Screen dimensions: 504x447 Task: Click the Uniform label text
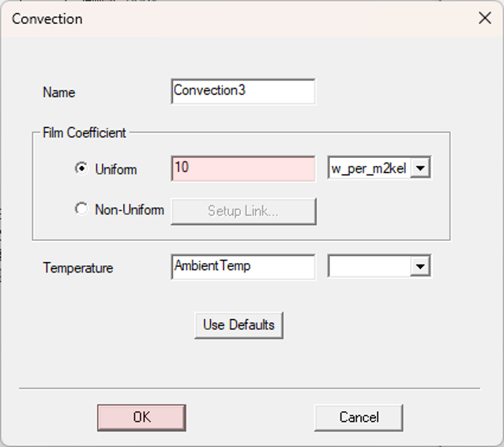(x=116, y=169)
